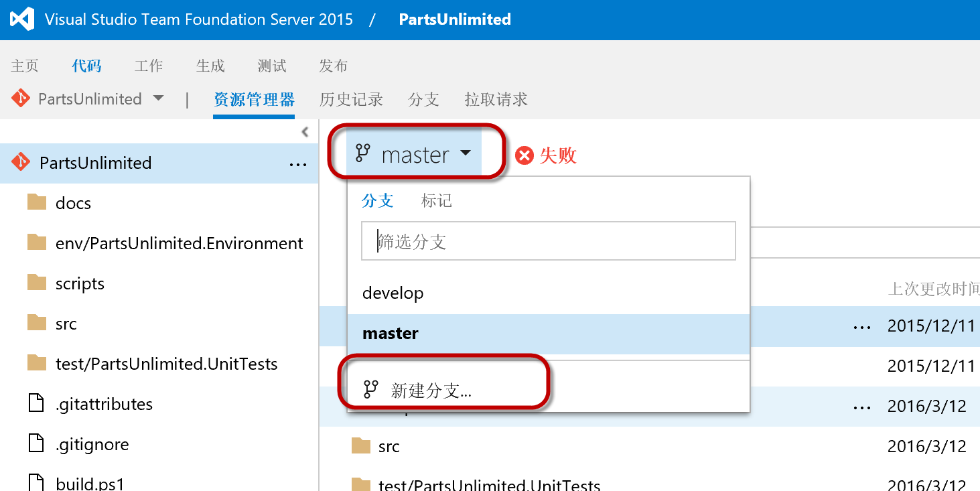Click the PartsUnlimited project title link
980x491 pixels.
pos(455,19)
